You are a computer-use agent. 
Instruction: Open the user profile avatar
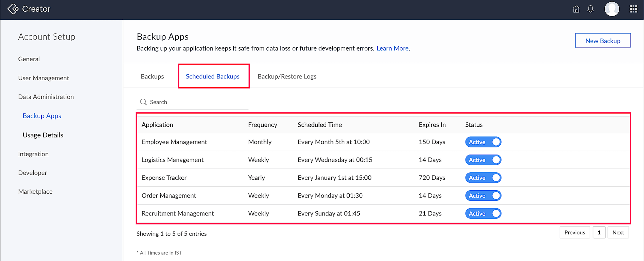[x=612, y=9]
